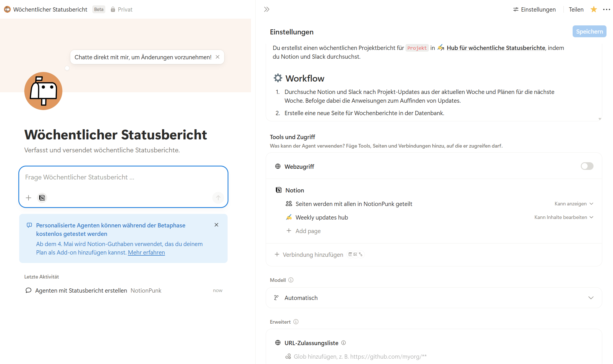The width and height of the screenshot is (613, 364).
Task: Dismiss the blue beta notice banner
Action: point(216,225)
